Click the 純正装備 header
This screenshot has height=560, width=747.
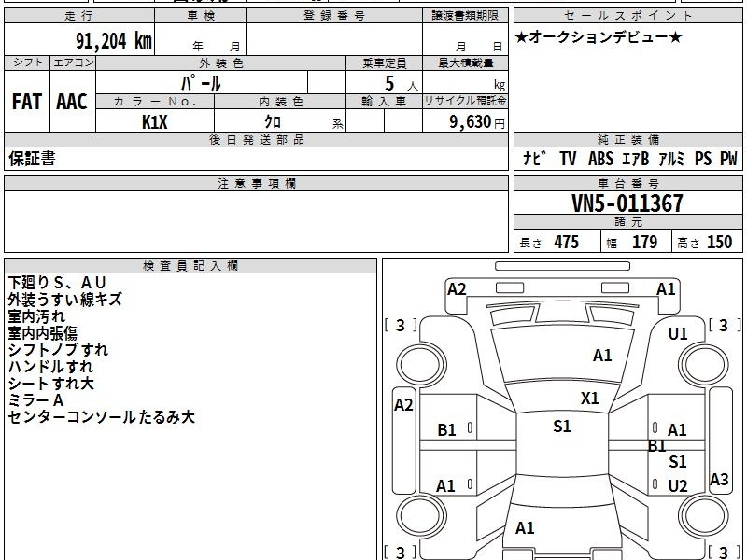(x=627, y=139)
